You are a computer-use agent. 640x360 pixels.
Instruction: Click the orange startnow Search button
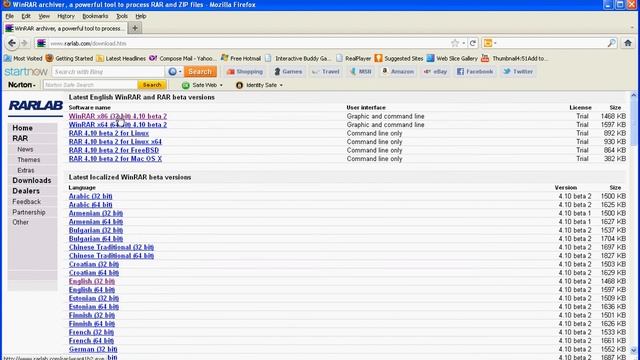coord(200,72)
